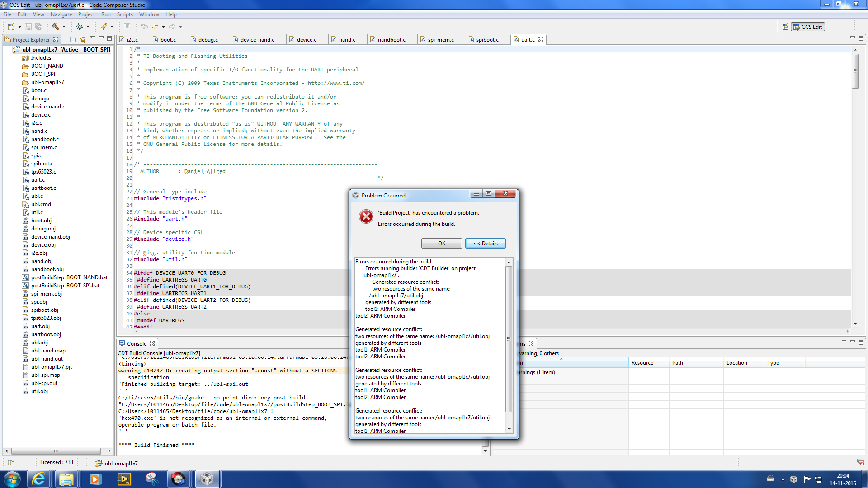Click the Search flashlight toolbar icon
This screenshot has height=488, width=868.
point(104,27)
